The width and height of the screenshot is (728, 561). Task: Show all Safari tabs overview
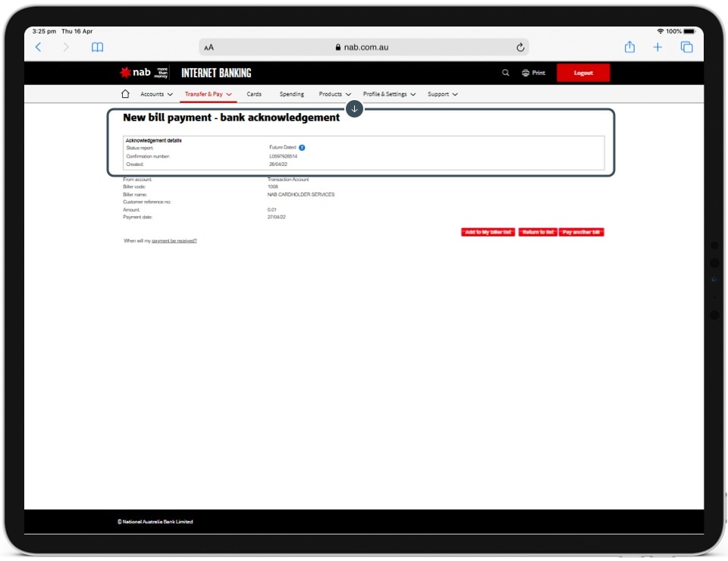coord(686,47)
